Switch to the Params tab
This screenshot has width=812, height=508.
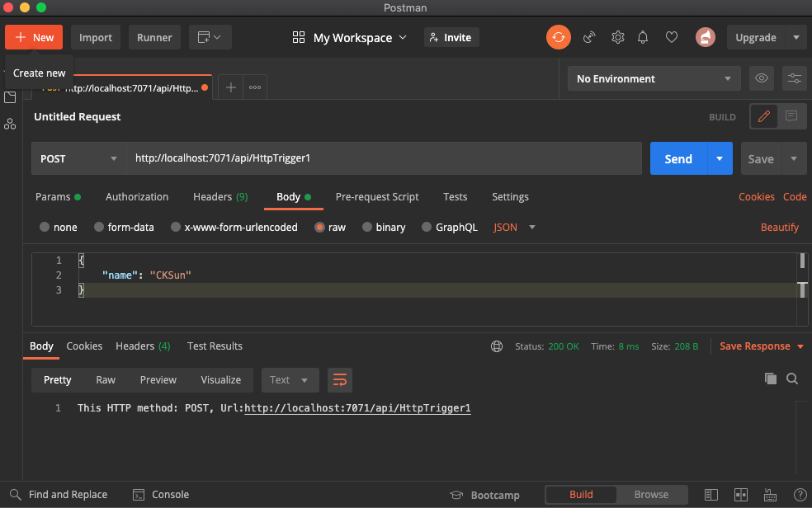[x=58, y=197]
